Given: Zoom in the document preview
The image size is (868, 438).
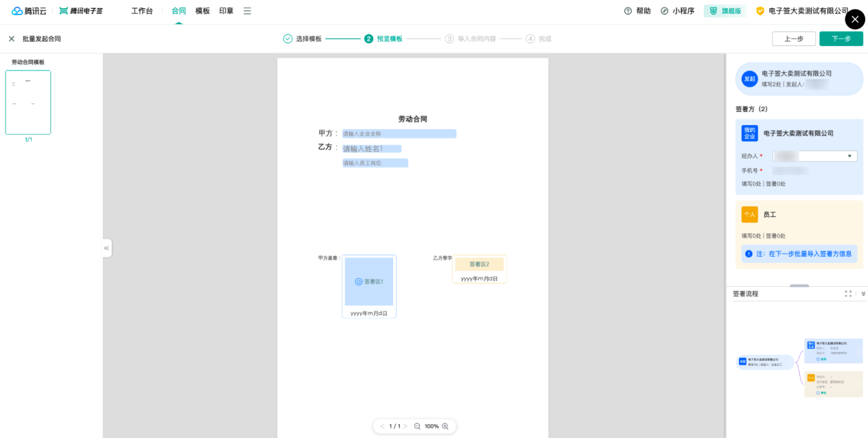Looking at the screenshot, I should [445, 426].
